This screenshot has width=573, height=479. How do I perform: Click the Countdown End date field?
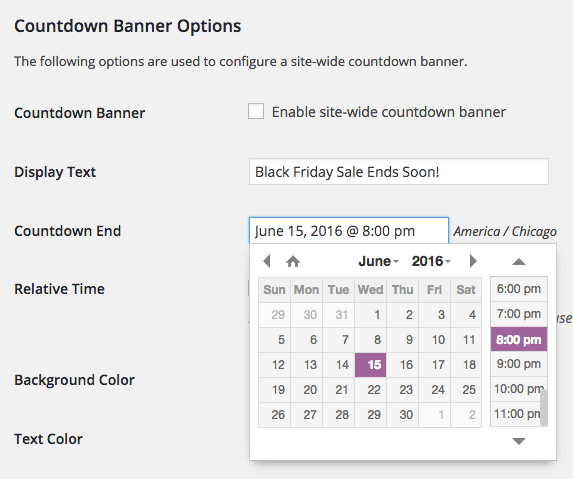pyautogui.click(x=349, y=231)
